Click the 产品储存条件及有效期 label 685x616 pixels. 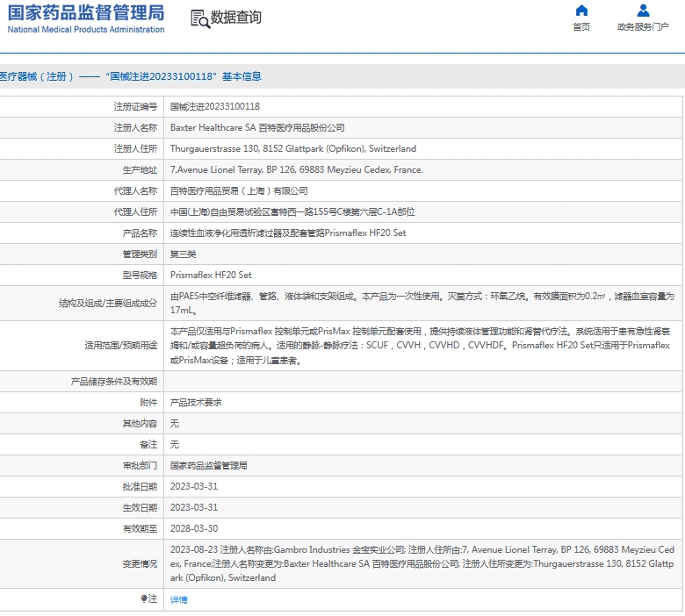coord(113,382)
